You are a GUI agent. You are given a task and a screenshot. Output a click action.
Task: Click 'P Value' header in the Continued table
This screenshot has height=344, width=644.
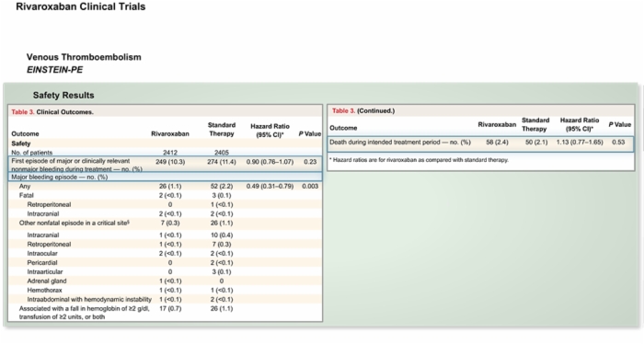click(619, 124)
